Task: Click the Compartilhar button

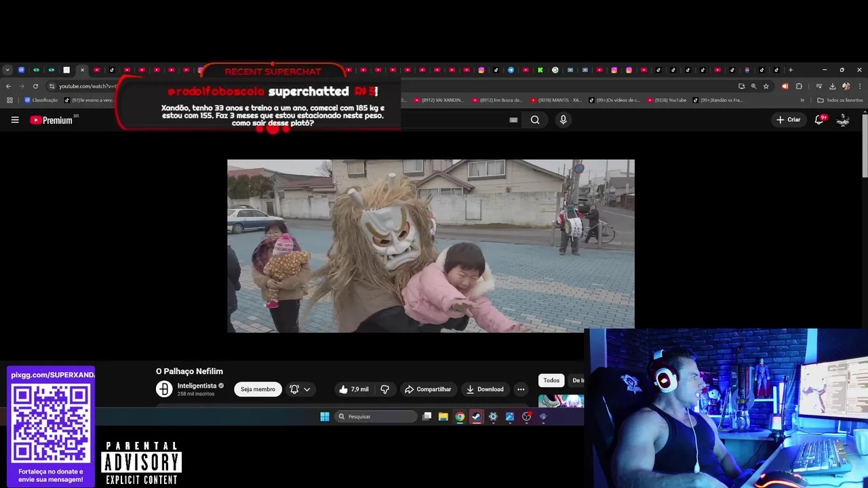Action: click(428, 389)
